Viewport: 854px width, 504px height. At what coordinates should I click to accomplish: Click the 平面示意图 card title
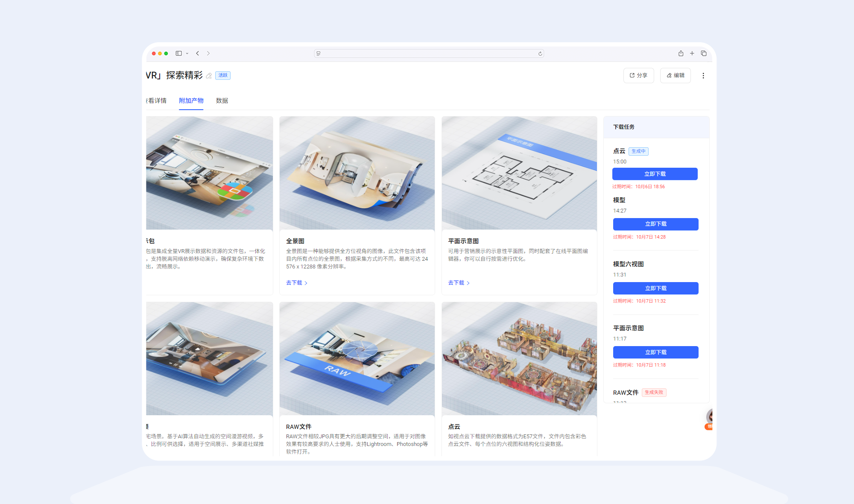463,241
